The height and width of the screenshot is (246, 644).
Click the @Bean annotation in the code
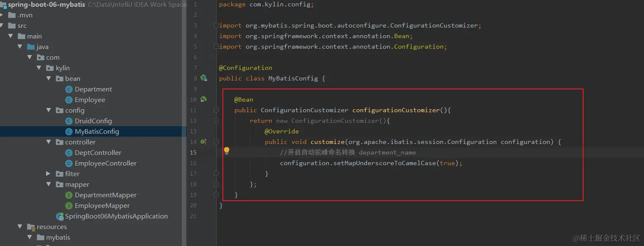pos(244,100)
